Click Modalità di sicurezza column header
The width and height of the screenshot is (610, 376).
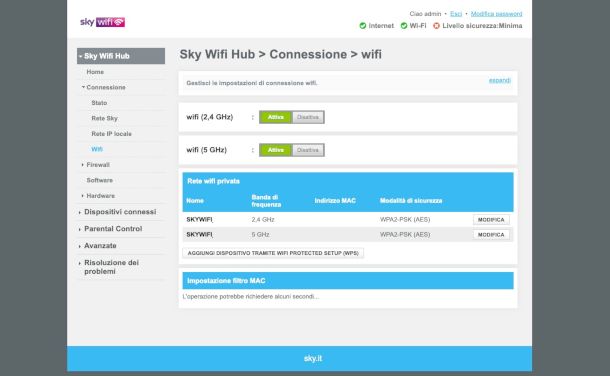(x=411, y=201)
